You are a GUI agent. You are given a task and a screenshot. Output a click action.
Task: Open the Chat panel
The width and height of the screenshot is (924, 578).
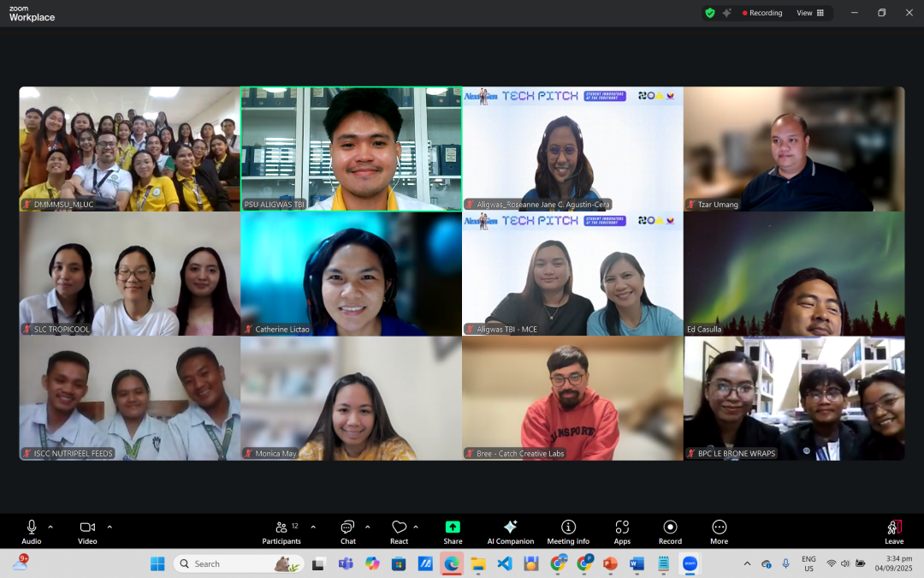pyautogui.click(x=348, y=531)
